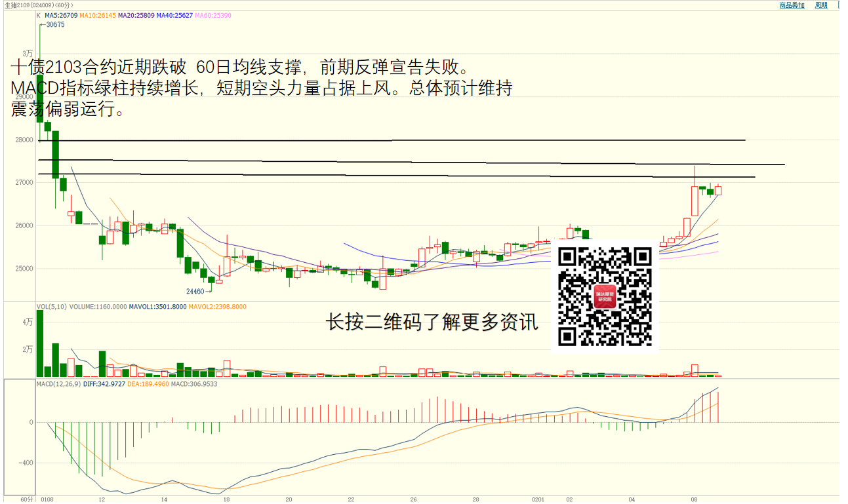The height and width of the screenshot is (504, 848).
Task: Click the 24460 low price marker
Action: pos(197,291)
